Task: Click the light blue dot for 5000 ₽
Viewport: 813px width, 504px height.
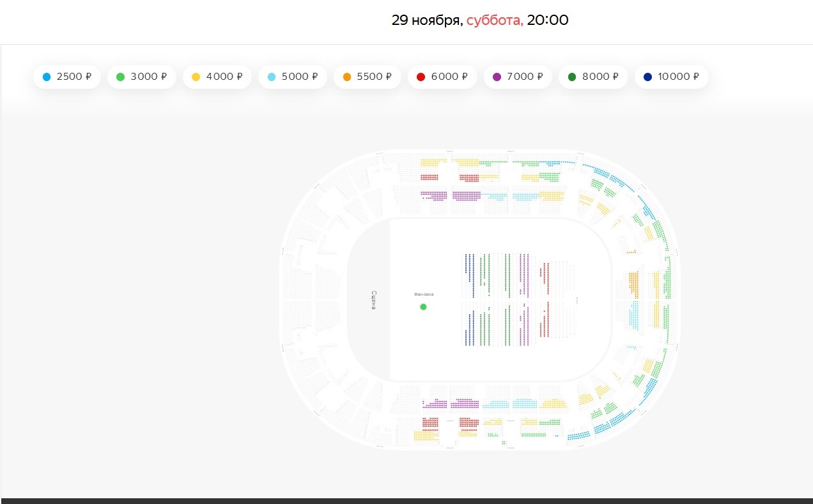Action: click(x=271, y=77)
